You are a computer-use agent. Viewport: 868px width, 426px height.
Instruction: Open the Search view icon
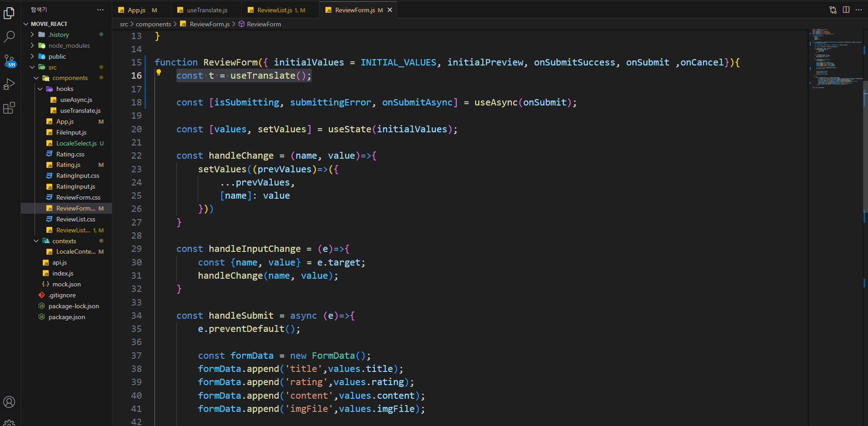click(x=9, y=37)
